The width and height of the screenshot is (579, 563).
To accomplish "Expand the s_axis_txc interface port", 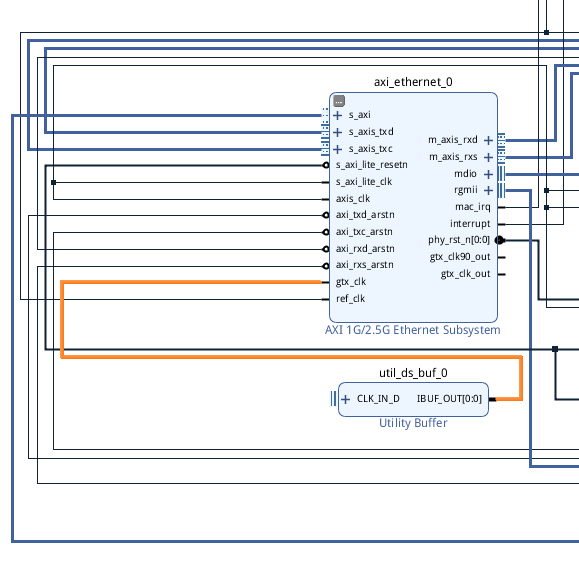I will (337, 149).
